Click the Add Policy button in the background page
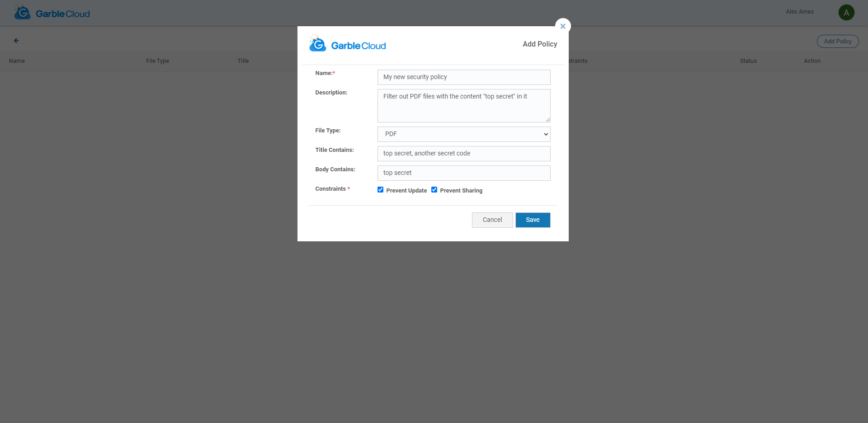868x423 pixels. coord(838,41)
